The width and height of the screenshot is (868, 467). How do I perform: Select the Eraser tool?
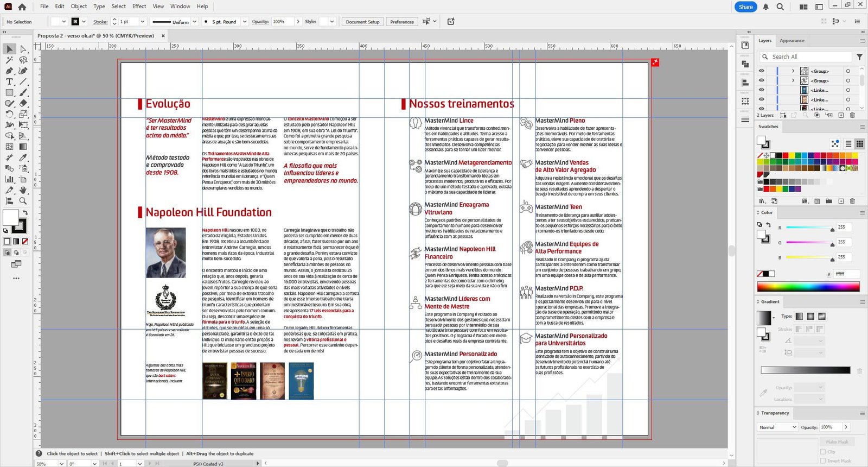click(x=23, y=103)
